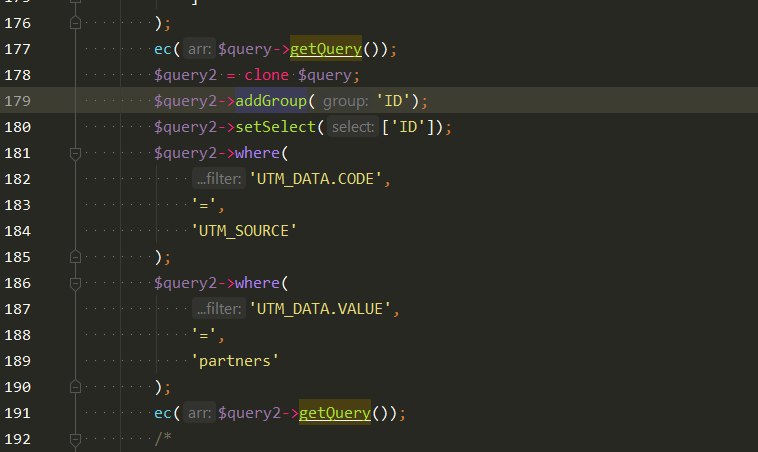Click line number 191 in the gutter
758x452 pixels.
click(x=17, y=413)
